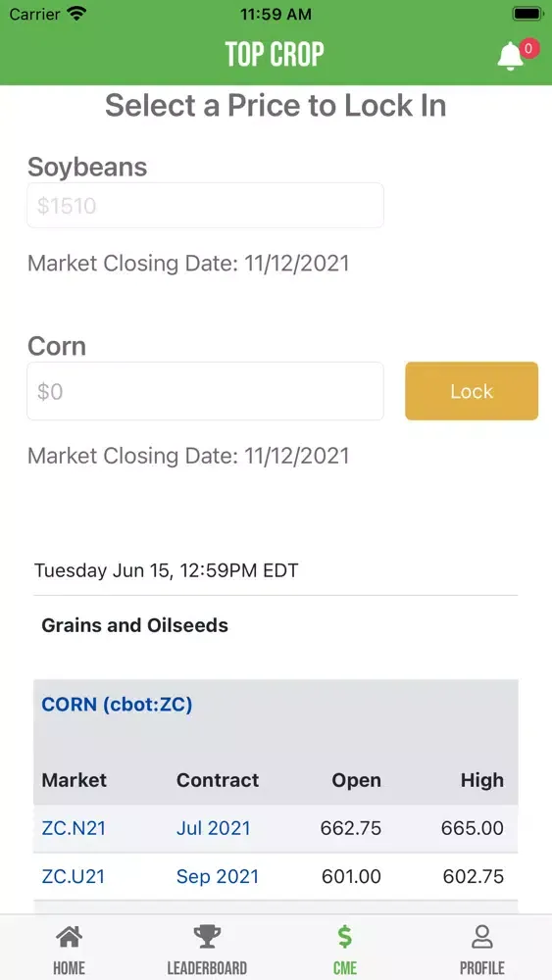
Task: Open notifications bell icon
Action: pos(510,56)
